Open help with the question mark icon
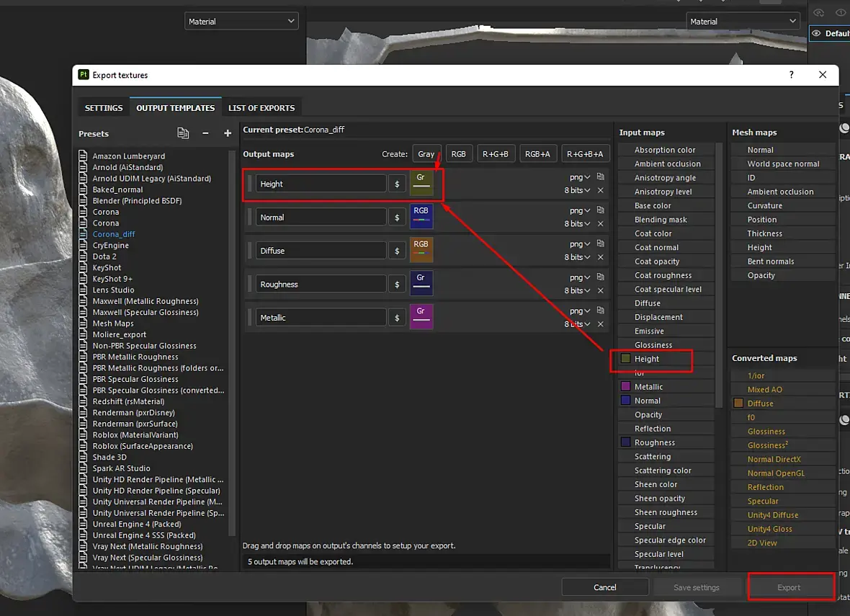 coord(792,75)
